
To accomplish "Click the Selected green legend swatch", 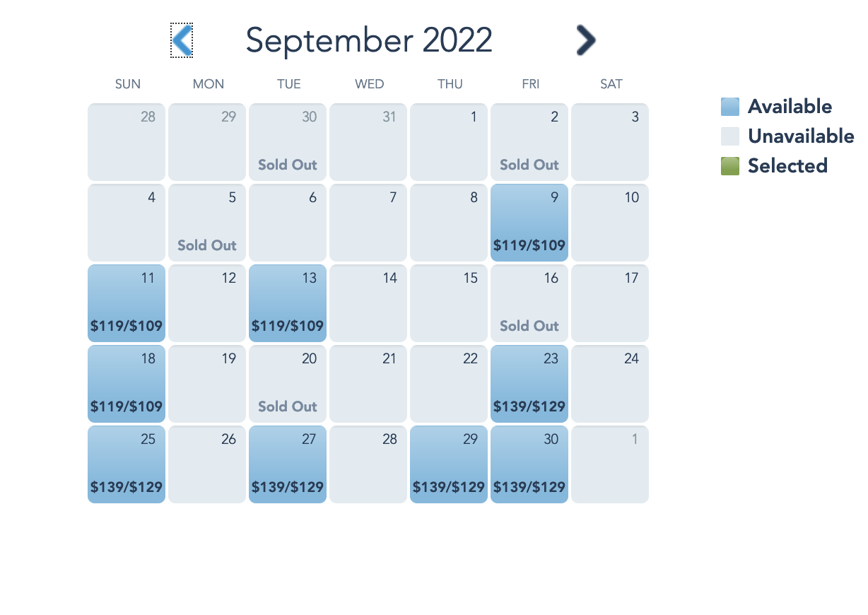I will [x=730, y=166].
